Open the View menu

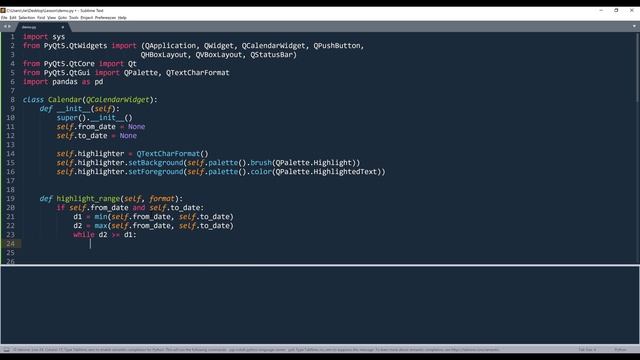coord(51,18)
